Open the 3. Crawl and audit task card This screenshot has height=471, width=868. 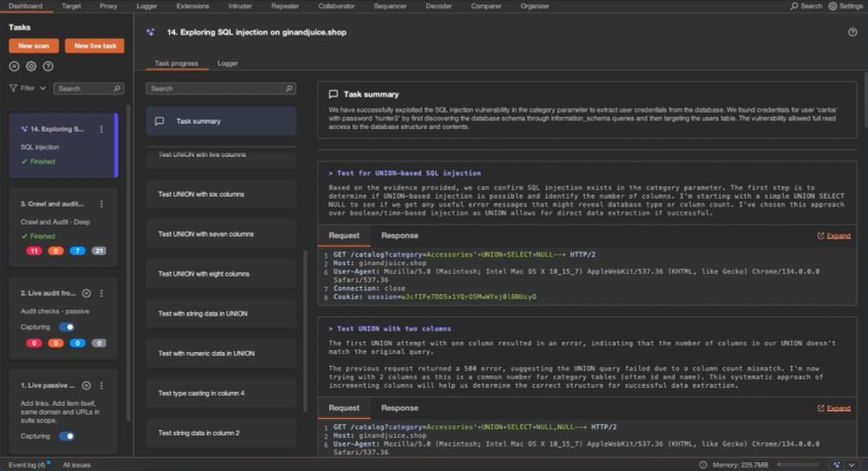coord(63,228)
